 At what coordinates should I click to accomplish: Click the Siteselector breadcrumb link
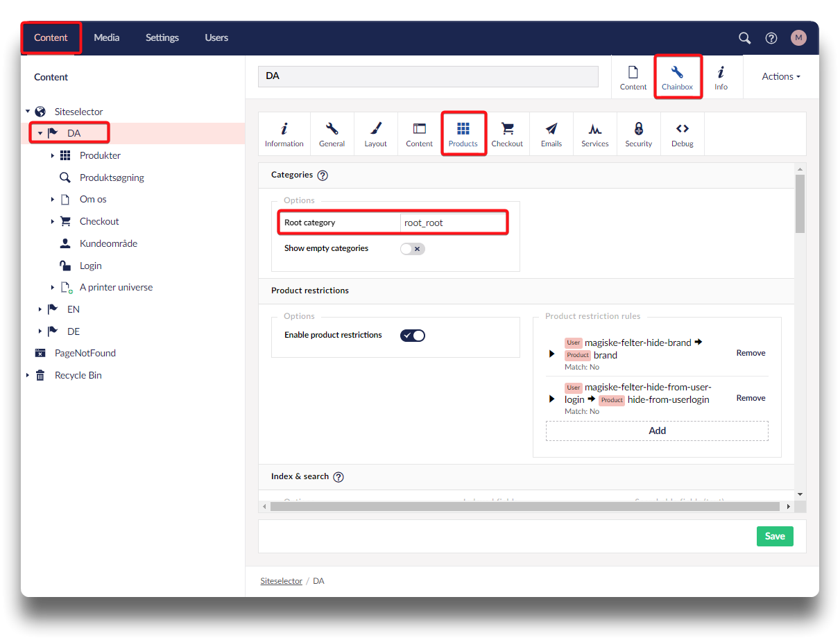click(x=281, y=581)
